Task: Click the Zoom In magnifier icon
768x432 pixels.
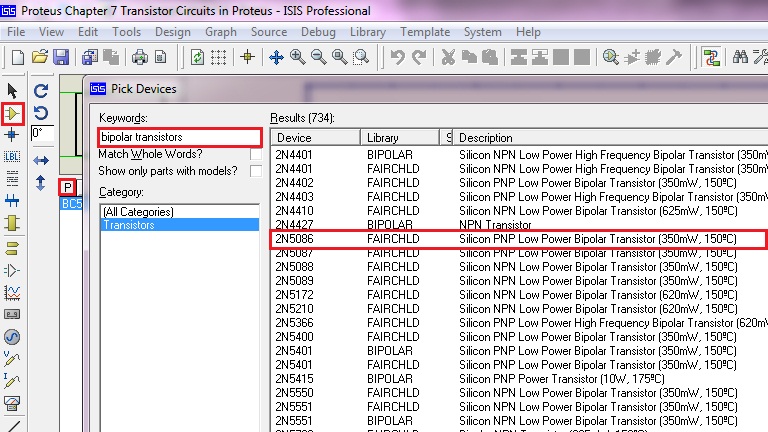Action: coord(299,57)
